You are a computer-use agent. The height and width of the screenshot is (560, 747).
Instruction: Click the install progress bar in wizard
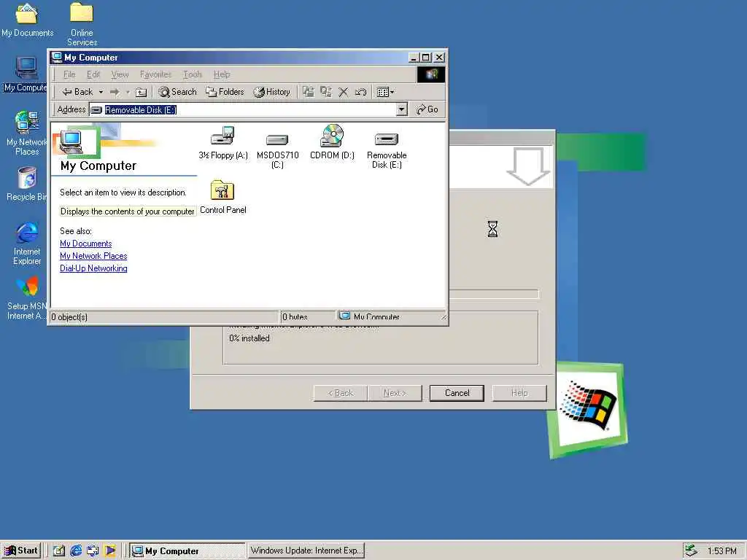coord(494,295)
